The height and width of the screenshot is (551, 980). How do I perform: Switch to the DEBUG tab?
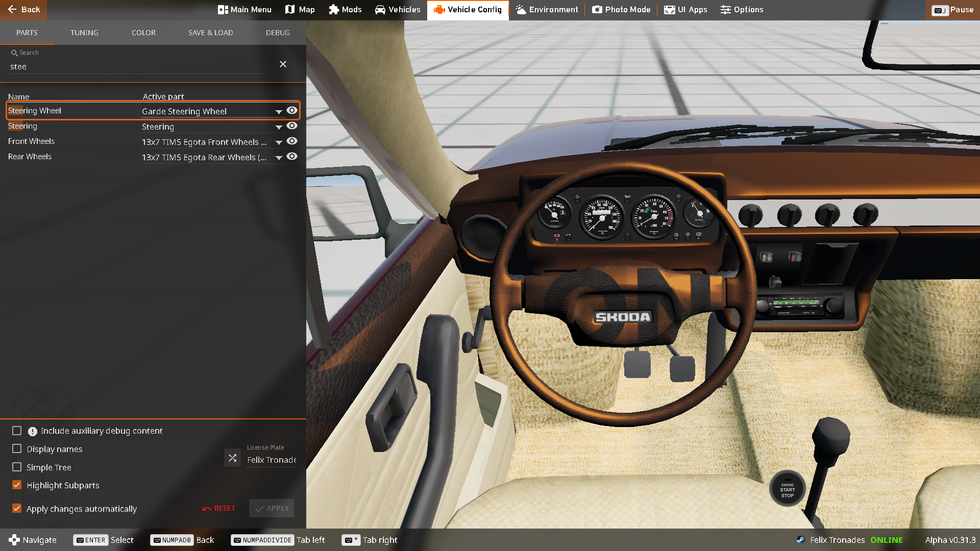[x=278, y=33]
